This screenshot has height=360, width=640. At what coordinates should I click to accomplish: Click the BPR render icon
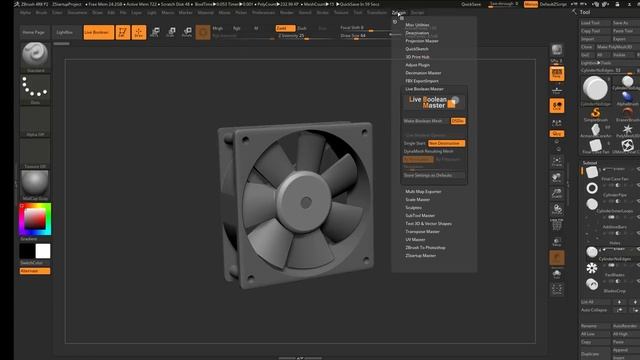click(557, 51)
